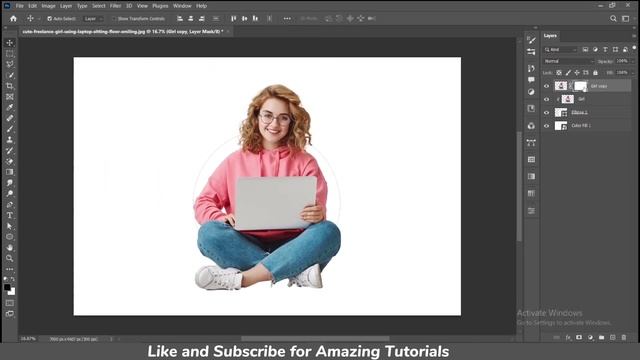The height and width of the screenshot is (360, 640).
Task: Select the Ellipse 1 layer thumbnail
Action: click(561, 113)
